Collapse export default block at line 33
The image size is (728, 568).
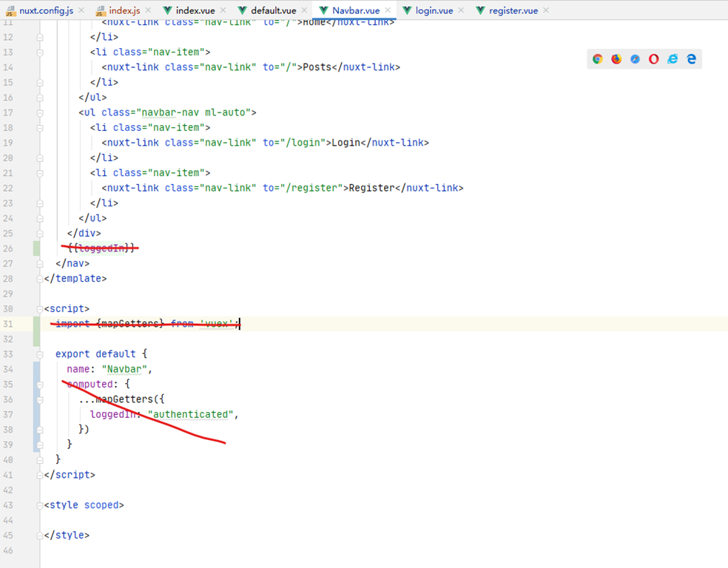pos(40,354)
